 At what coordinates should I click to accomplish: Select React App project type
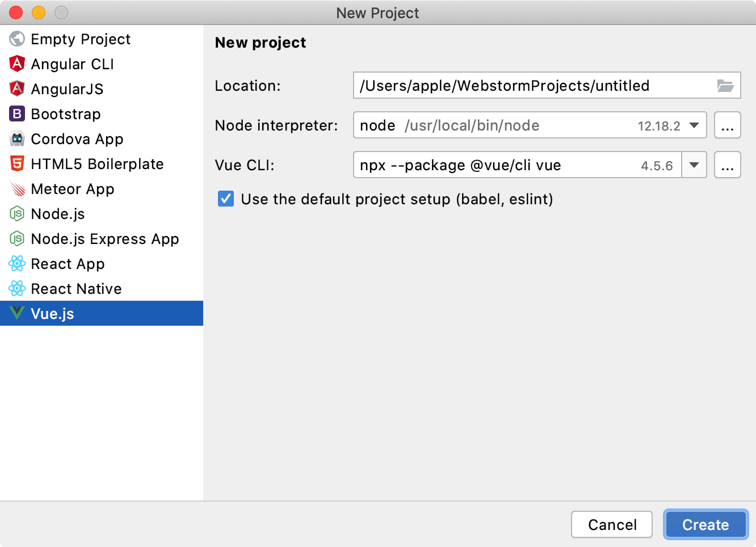102,263
